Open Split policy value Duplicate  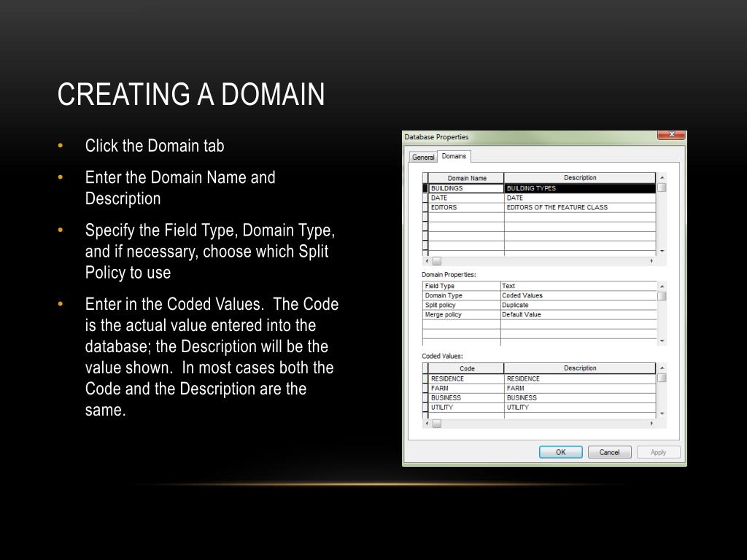click(x=578, y=305)
